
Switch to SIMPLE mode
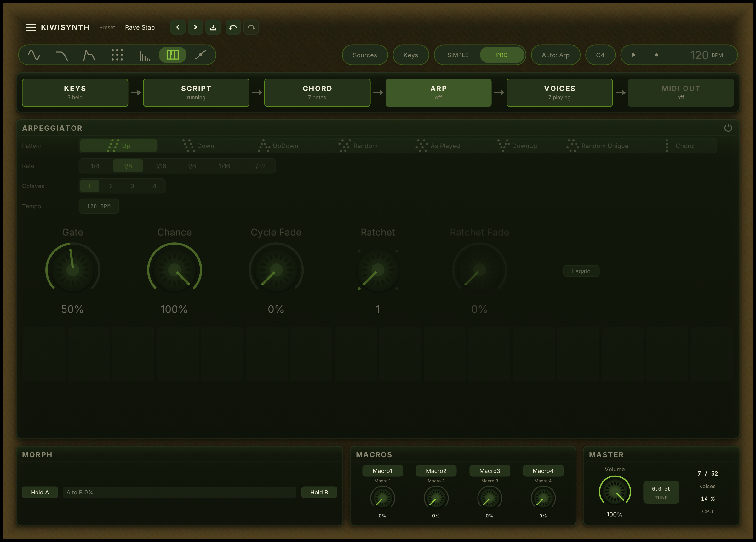458,55
